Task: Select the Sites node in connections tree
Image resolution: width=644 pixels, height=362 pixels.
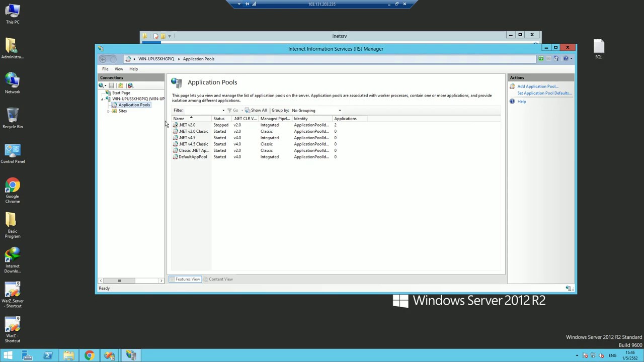Action: (122, 111)
